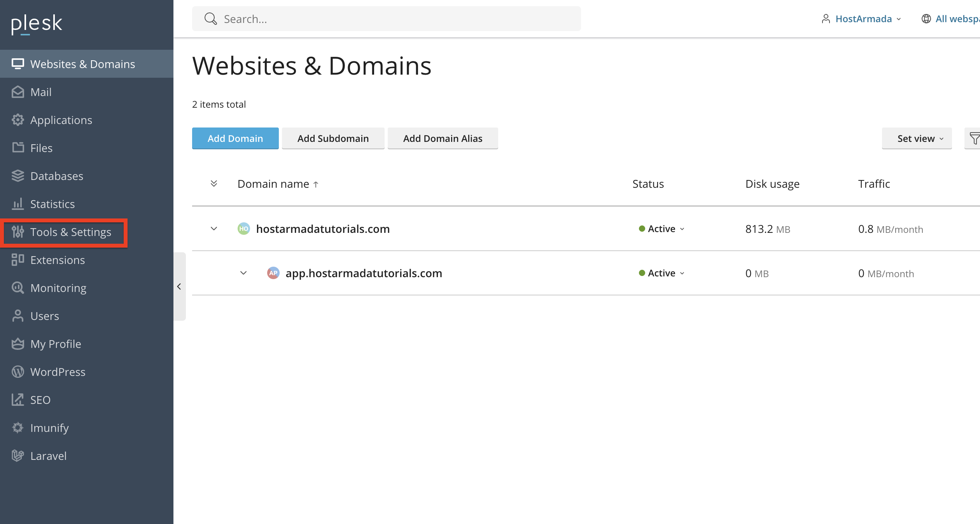This screenshot has width=980, height=524.
Task: Click the 2 items total text
Action: click(219, 104)
